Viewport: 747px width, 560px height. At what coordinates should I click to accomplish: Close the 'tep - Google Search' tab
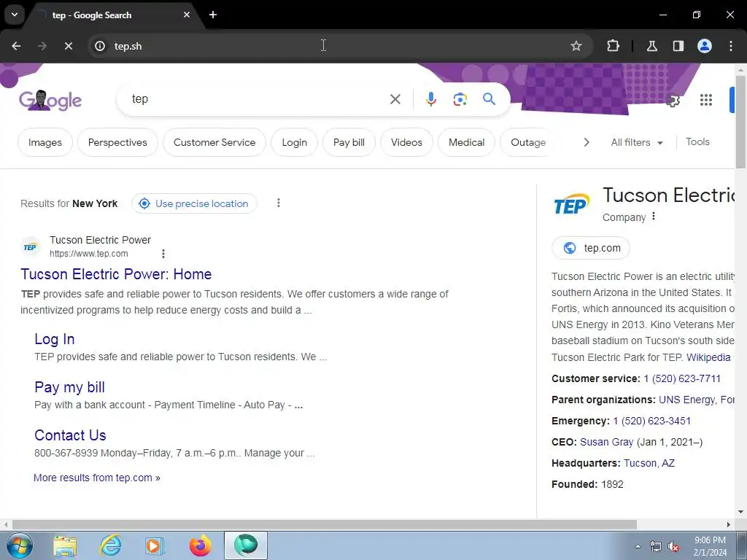(x=187, y=15)
